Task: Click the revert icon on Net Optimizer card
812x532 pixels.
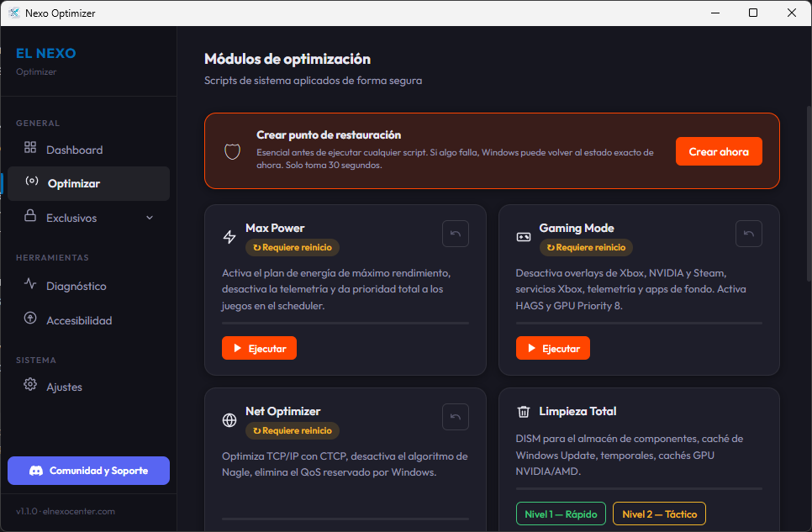Action: click(x=455, y=416)
